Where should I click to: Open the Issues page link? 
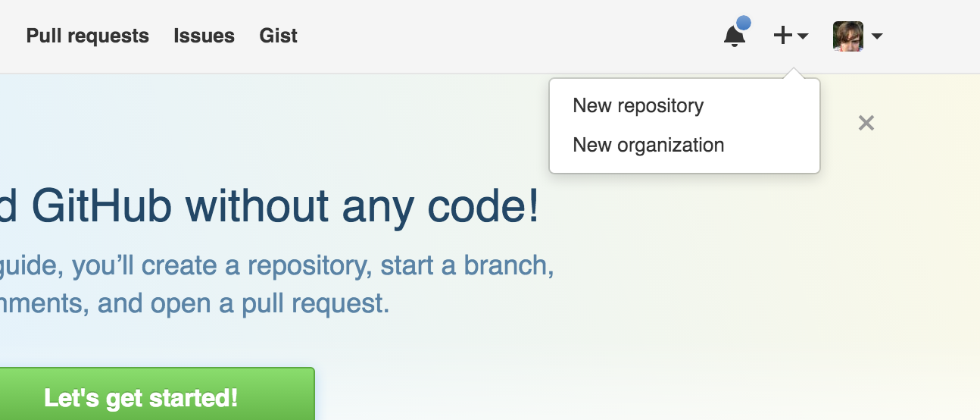(x=204, y=36)
